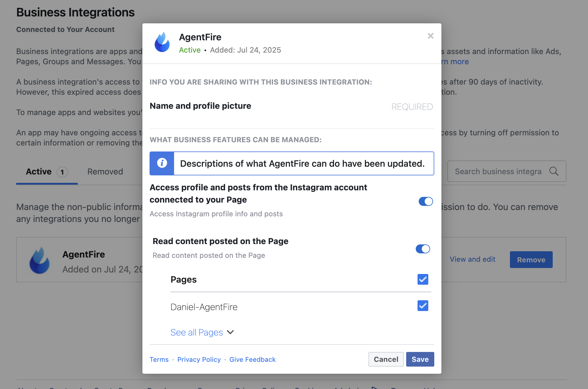
Task: Toggle off Instagram profile and posts access
Action: tap(426, 201)
